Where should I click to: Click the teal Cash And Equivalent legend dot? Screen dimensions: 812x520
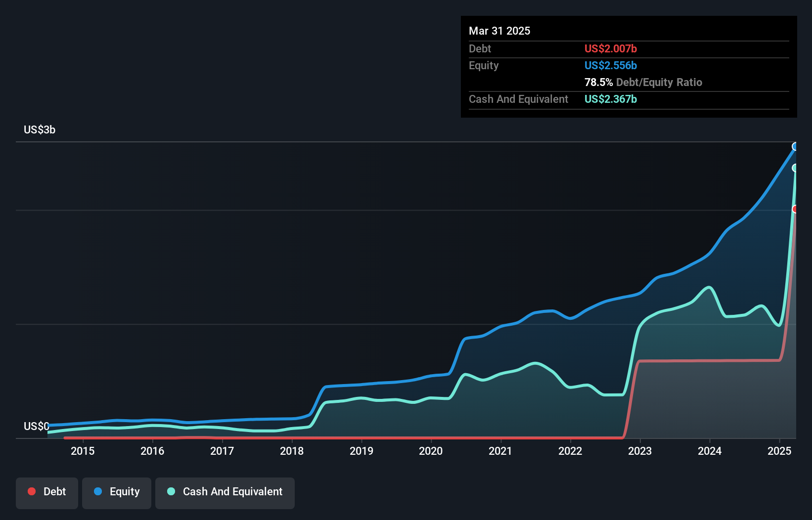[x=171, y=491]
